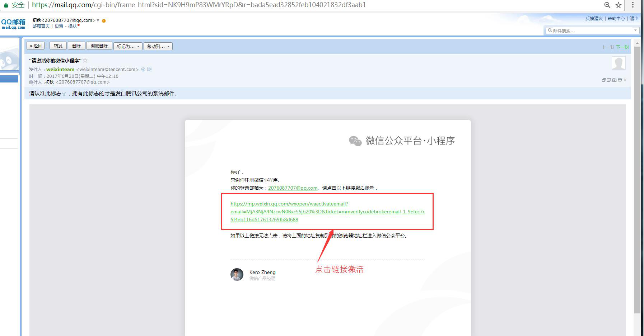Click sender name weixinteam
Image resolution: width=644 pixels, height=336 pixels.
point(60,69)
